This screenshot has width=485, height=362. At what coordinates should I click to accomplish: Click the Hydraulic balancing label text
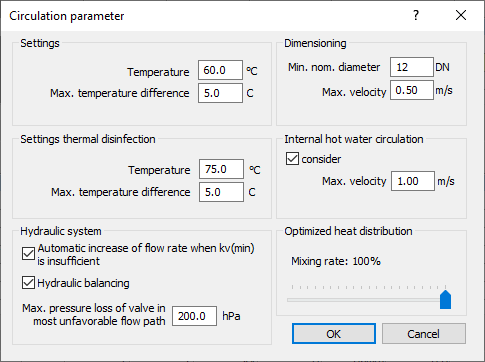[83, 283]
